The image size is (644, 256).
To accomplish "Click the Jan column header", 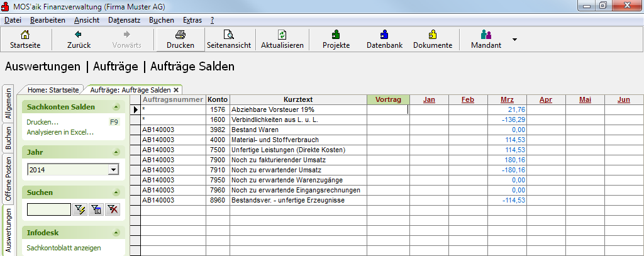I will [429, 99].
